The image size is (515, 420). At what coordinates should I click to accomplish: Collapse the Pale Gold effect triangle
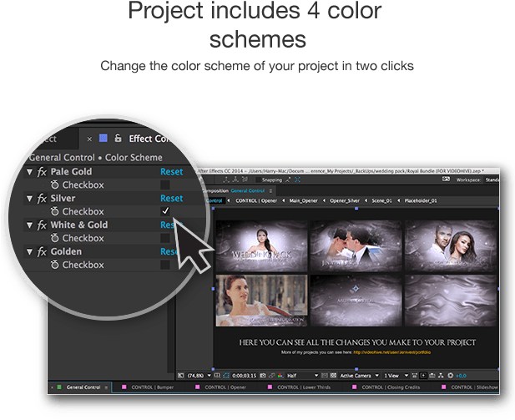29,172
